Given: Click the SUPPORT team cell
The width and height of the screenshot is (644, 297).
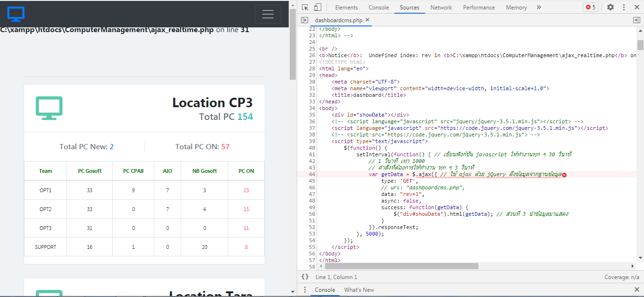Looking at the screenshot, I should point(46,247).
